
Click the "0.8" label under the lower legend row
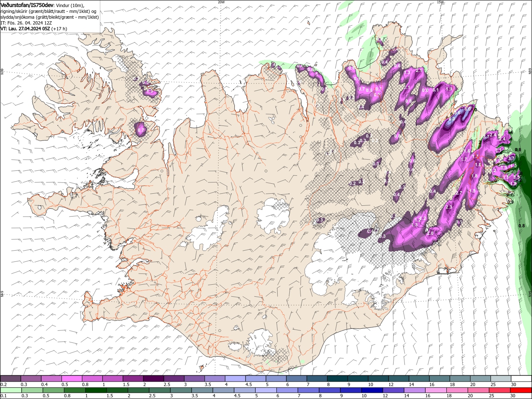click(67, 396)
